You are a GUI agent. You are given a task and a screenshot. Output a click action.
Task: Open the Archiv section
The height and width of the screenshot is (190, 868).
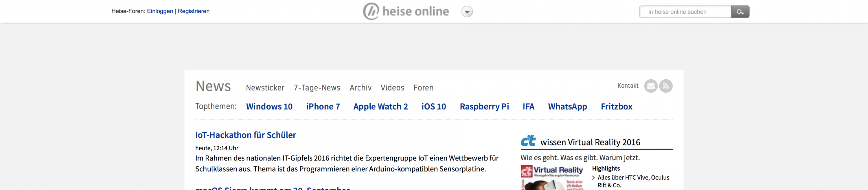click(x=360, y=88)
